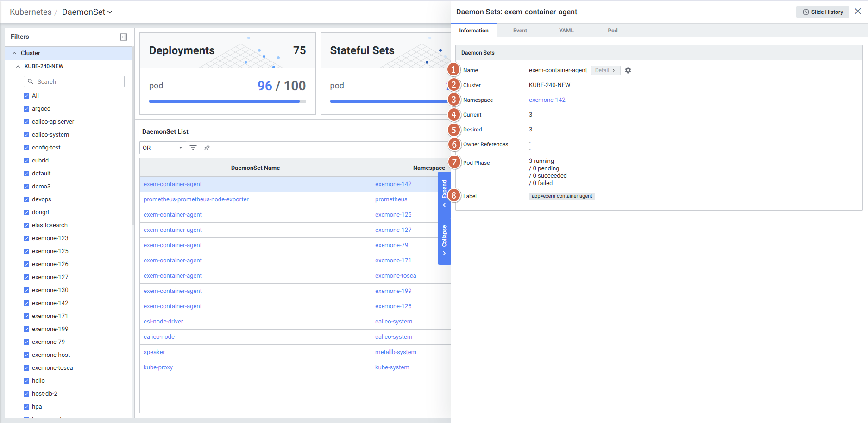Collapse the Filters sidebar panel icon
868x423 pixels.
124,37
